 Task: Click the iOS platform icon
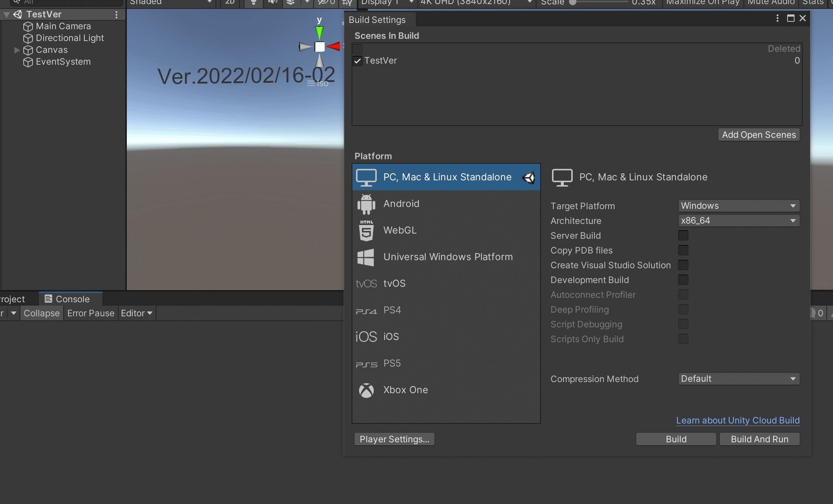(366, 336)
